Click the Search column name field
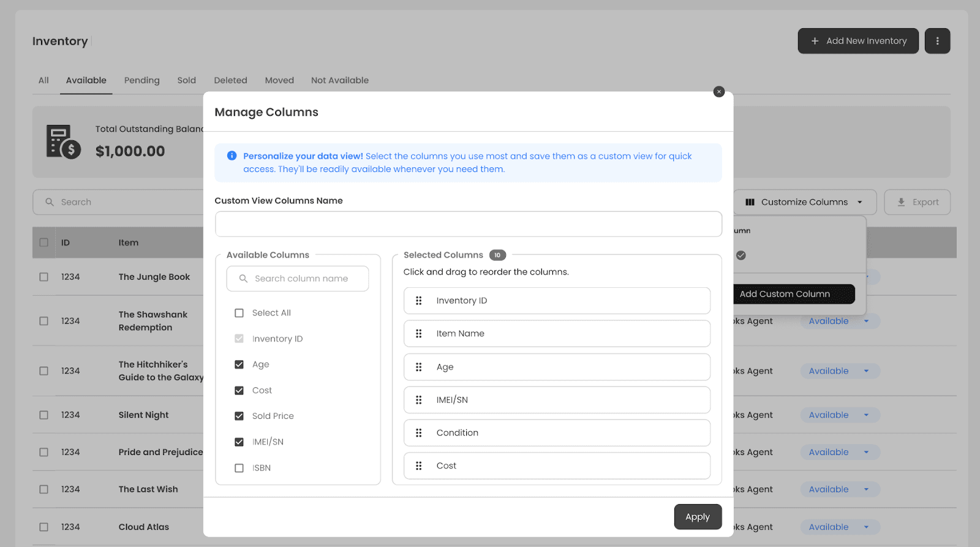Image resolution: width=980 pixels, height=547 pixels. [298, 279]
